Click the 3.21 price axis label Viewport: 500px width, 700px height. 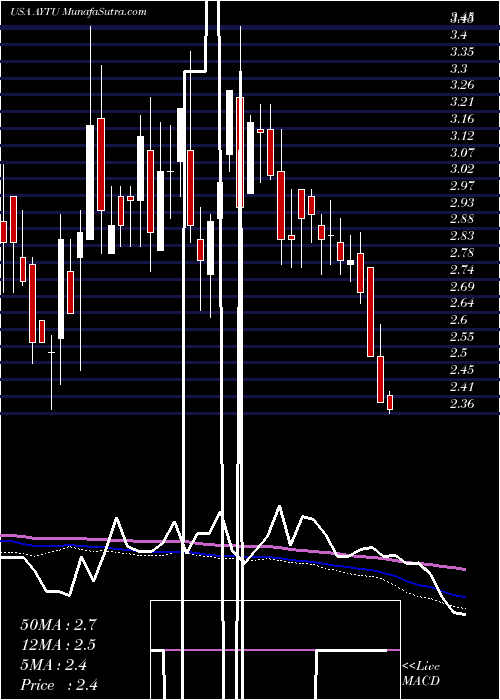[462, 102]
